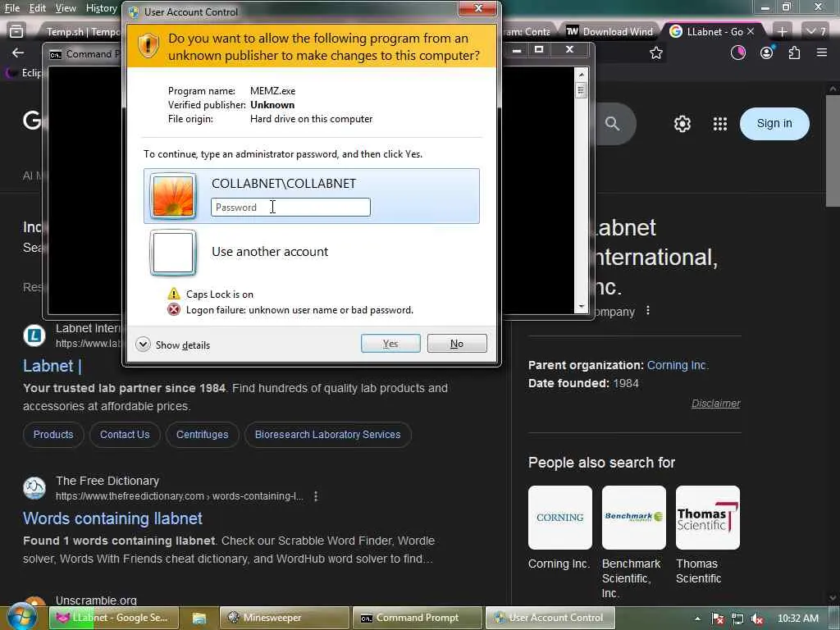Select the Corning Inc. related search thumbnail
The height and width of the screenshot is (630, 840).
pos(559,518)
